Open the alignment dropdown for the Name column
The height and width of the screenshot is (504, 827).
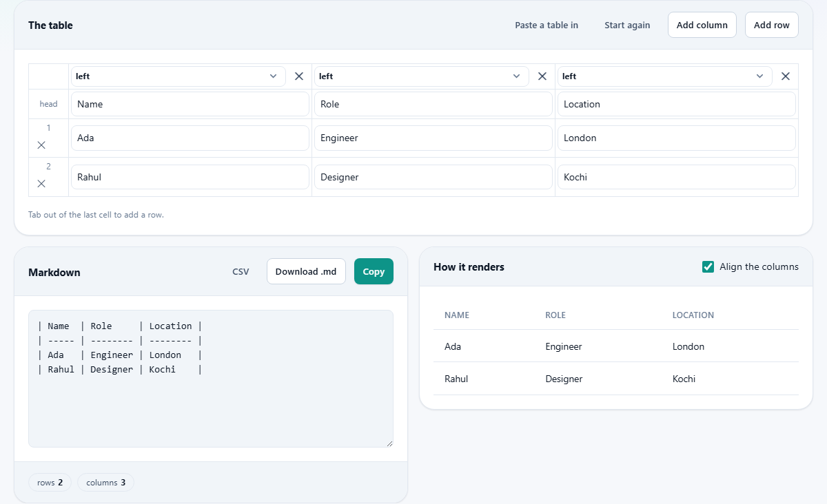pyautogui.click(x=178, y=76)
